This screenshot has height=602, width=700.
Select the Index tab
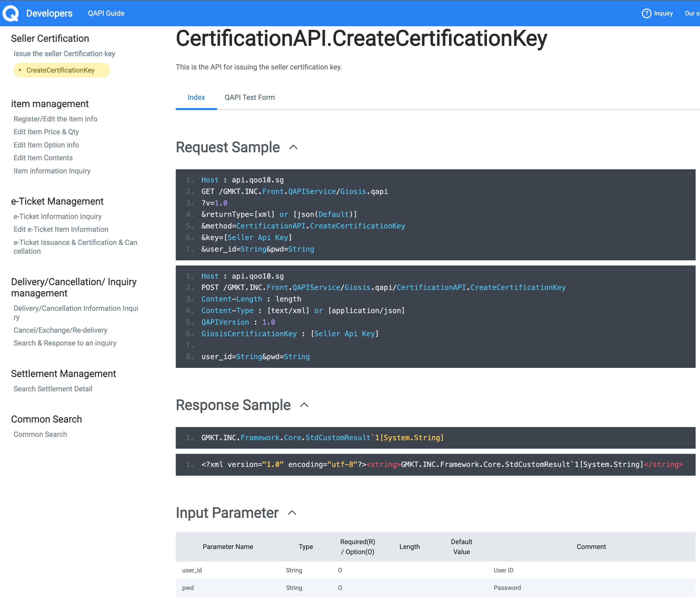[196, 97]
